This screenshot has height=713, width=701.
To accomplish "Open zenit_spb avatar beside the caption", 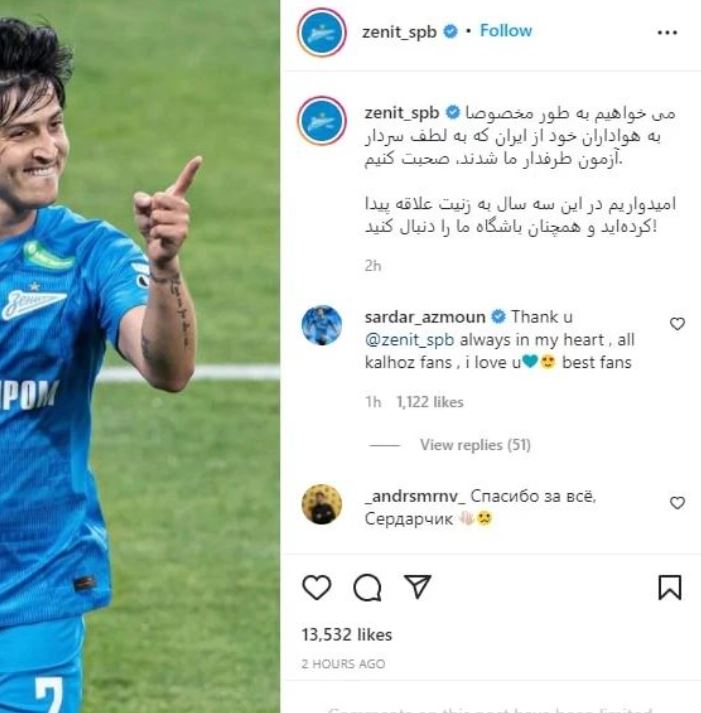I will tap(322, 121).
